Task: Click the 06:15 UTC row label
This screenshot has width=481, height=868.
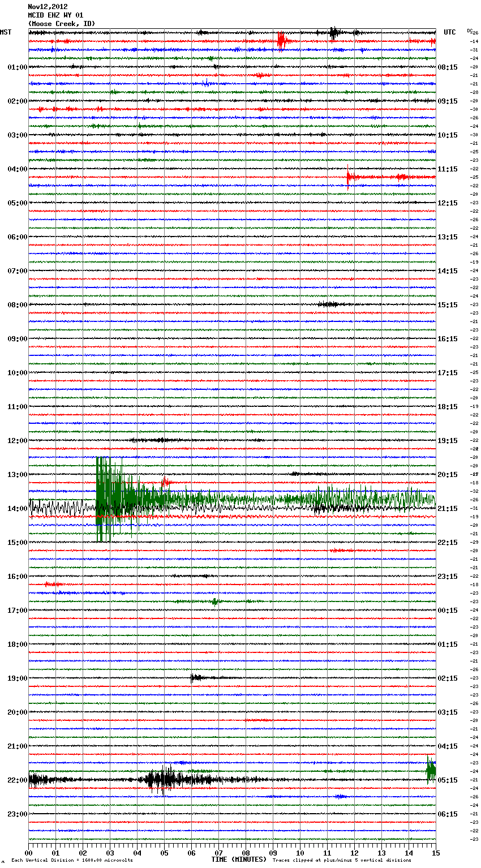Action: coord(448,814)
